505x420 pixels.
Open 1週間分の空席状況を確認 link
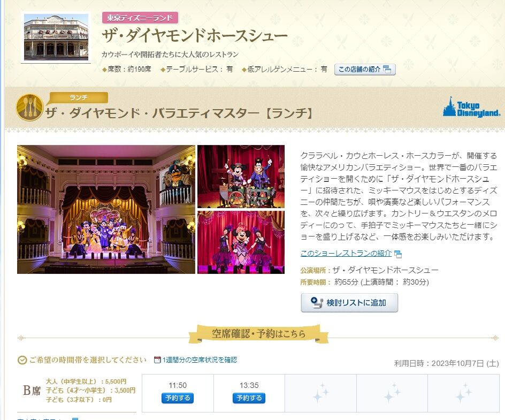tap(200, 360)
